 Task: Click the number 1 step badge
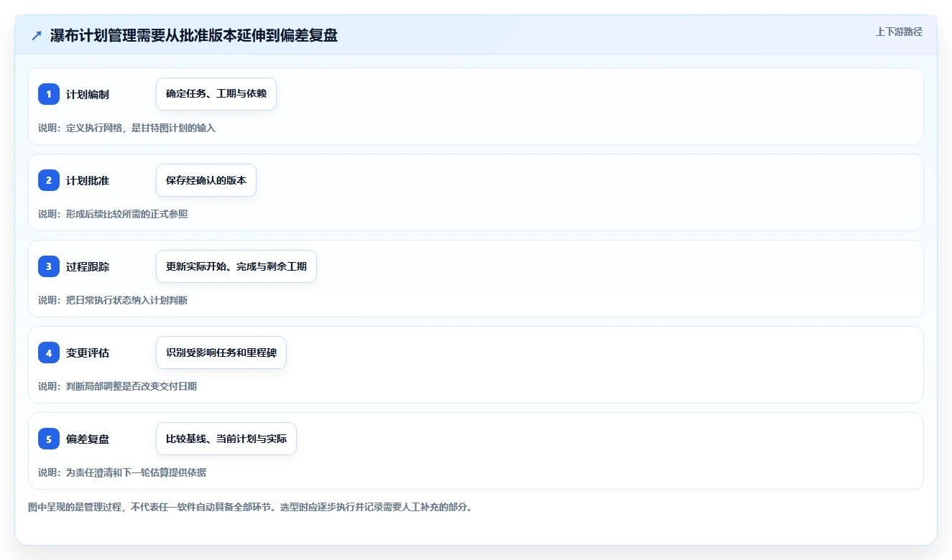pos(49,94)
